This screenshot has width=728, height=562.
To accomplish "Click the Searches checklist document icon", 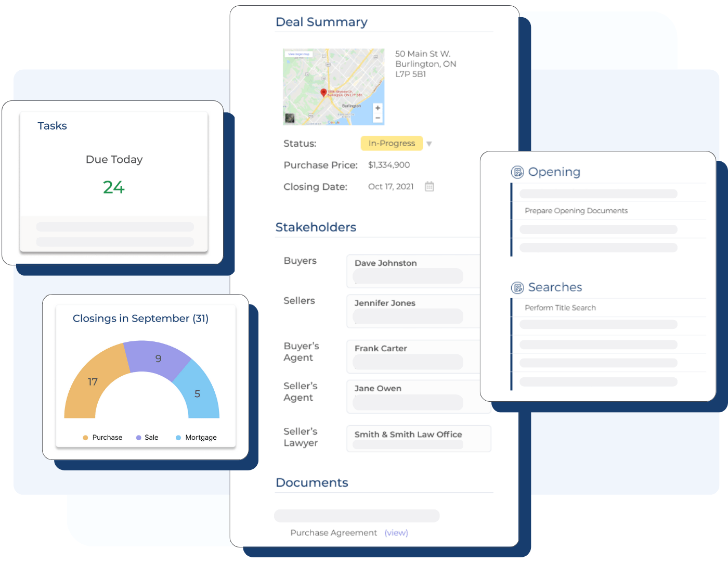I will [517, 287].
